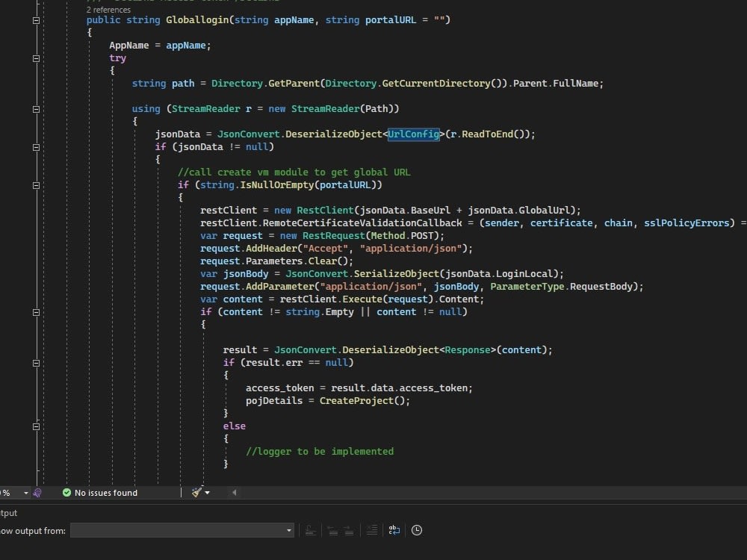Toggle word wrap in the Output window
Screen dimensions: 747x560
pyautogui.click(x=394, y=530)
